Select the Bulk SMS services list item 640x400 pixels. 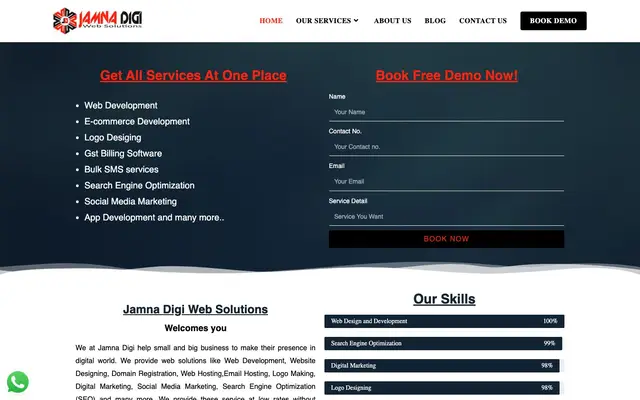[121, 169]
